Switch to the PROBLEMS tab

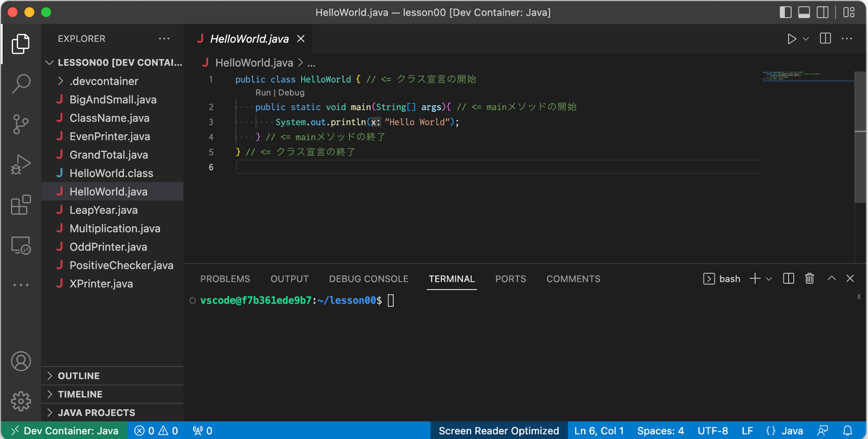coord(225,279)
